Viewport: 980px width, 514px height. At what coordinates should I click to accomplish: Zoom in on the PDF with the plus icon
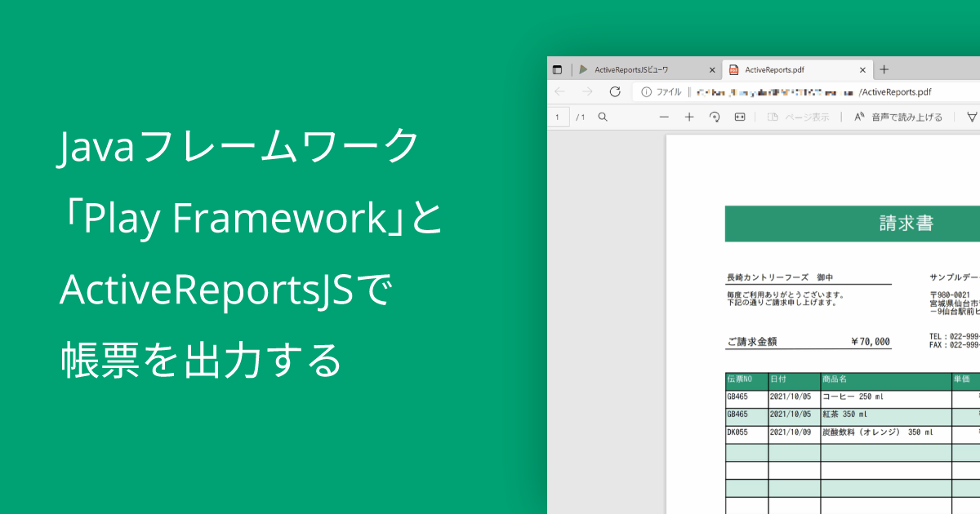[689, 116]
